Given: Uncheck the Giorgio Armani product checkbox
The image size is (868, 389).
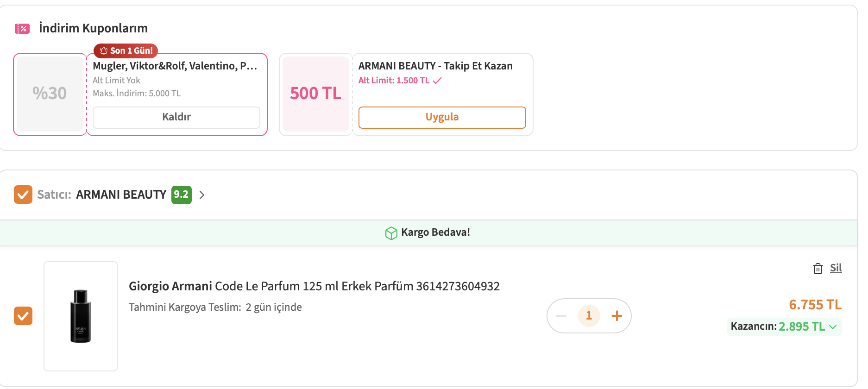Looking at the screenshot, I should 23,316.
